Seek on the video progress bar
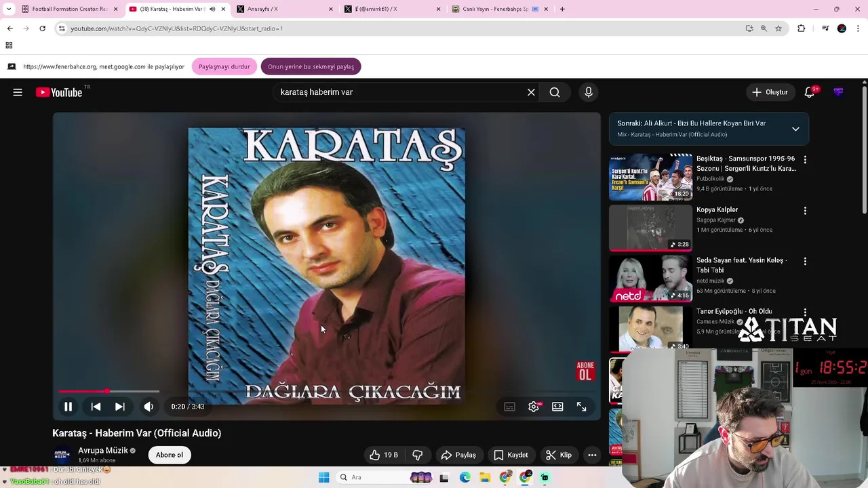The height and width of the screenshot is (488, 868). tap(327, 392)
